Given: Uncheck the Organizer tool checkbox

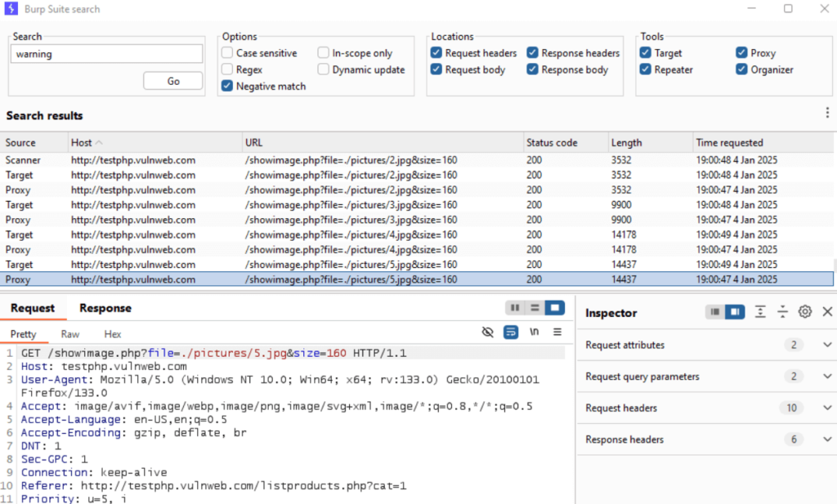Looking at the screenshot, I should click(742, 69).
